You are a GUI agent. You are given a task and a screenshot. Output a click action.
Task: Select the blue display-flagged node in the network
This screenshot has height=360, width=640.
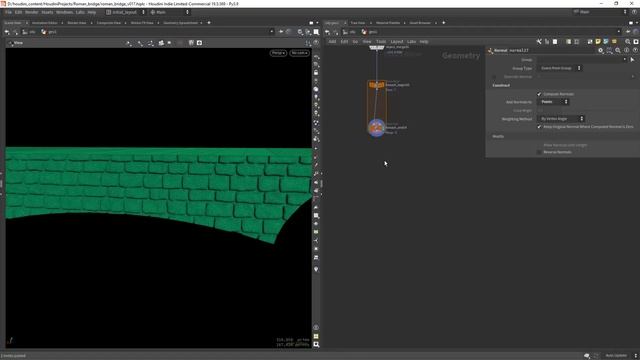[x=376, y=128]
